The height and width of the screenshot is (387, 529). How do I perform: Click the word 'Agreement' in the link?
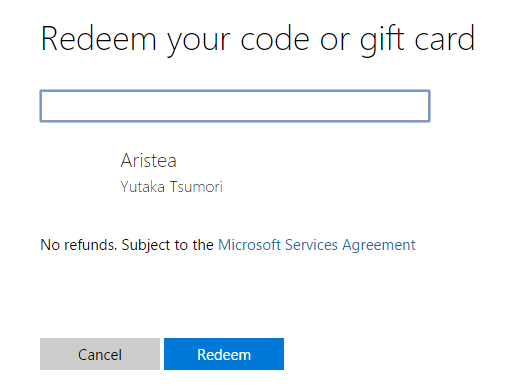pyautogui.click(x=379, y=246)
